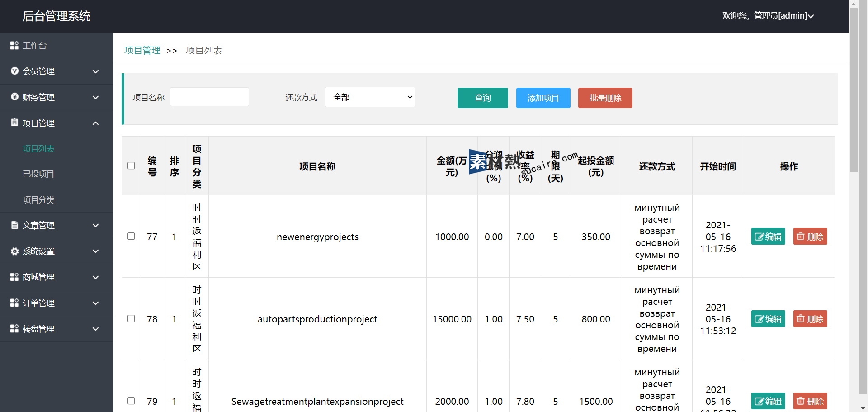The height and width of the screenshot is (412, 868).
Task: Click the 工作台 dashboard icon in sidebar
Action: [x=14, y=45]
